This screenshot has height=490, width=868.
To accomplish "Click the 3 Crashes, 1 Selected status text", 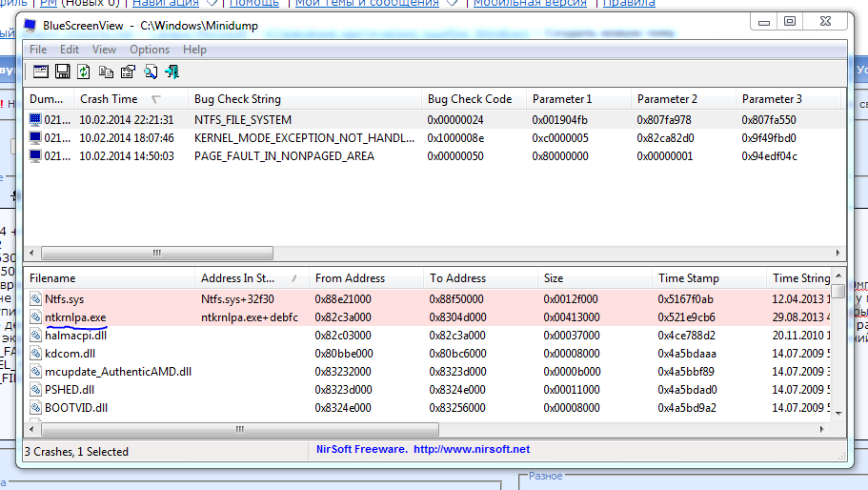I will click(76, 452).
